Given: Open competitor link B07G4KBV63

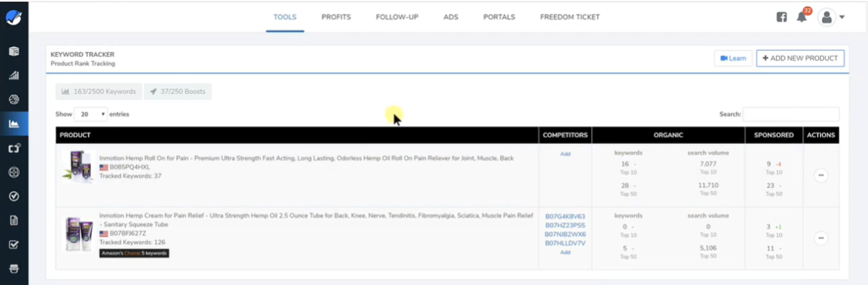Looking at the screenshot, I should click(565, 216).
